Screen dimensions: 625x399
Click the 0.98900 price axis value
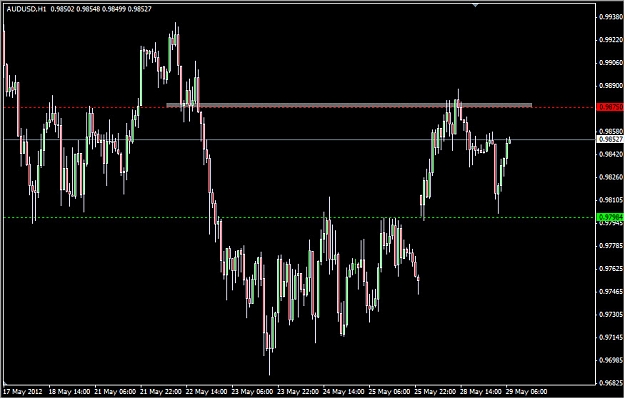click(611, 86)
